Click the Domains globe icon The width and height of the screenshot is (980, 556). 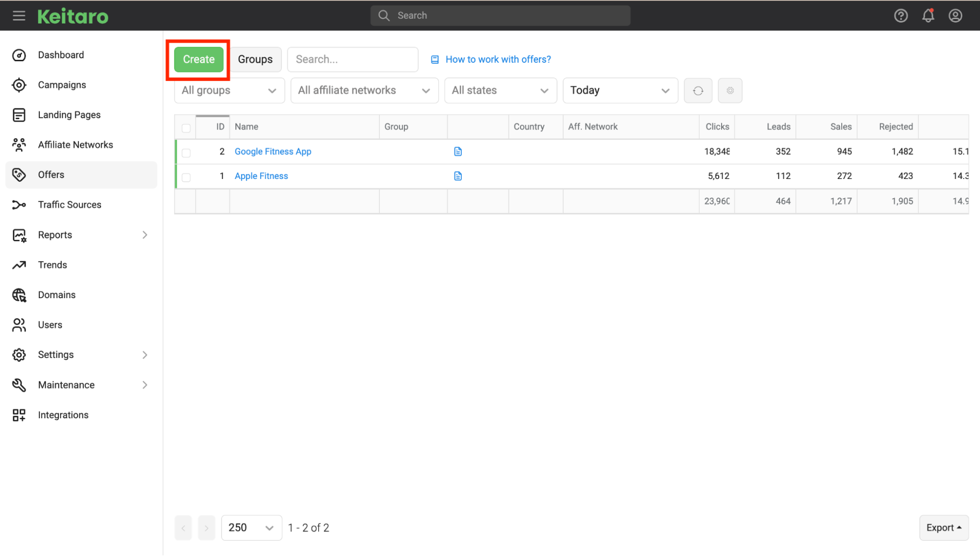coord(19,295)
